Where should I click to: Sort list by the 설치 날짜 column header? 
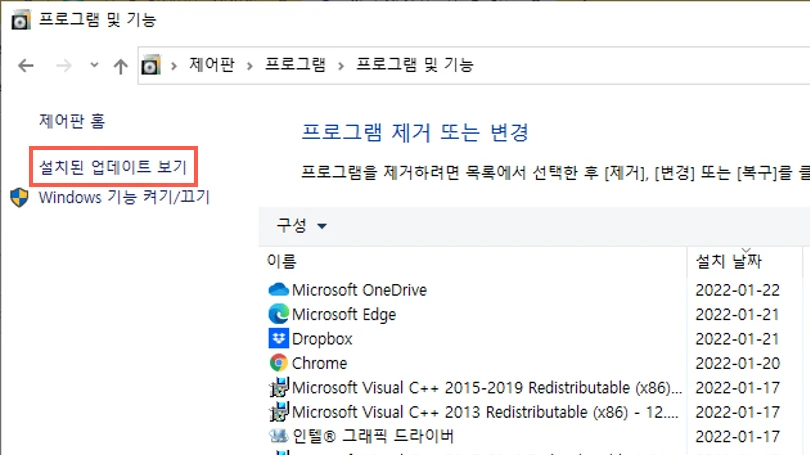click(729, 261)
